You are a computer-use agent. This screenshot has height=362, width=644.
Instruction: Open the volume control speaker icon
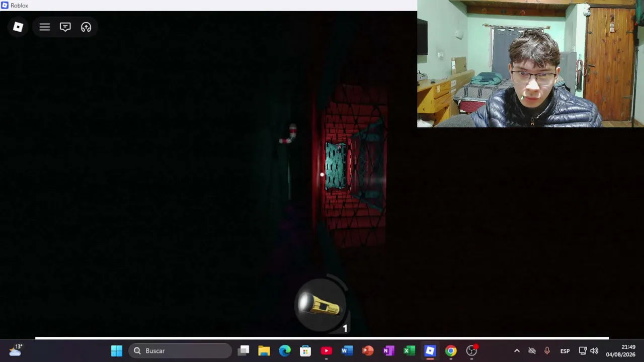[x=594, y=351]
